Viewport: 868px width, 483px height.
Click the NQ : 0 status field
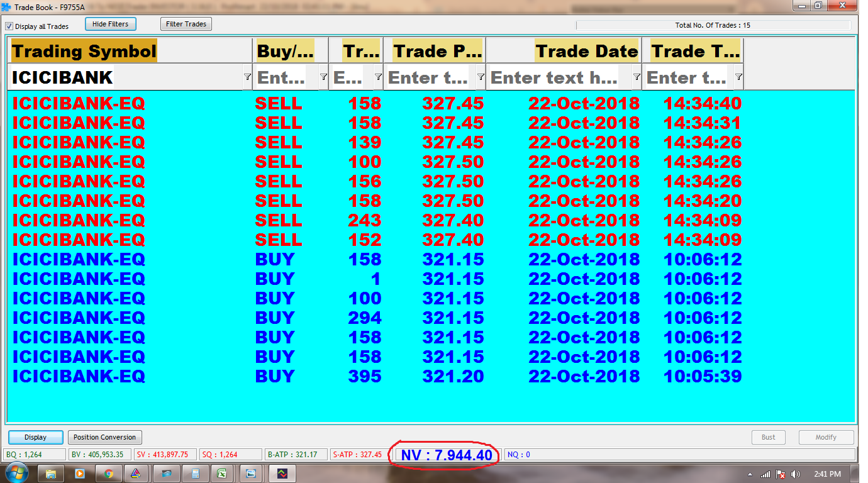point(679,455)
